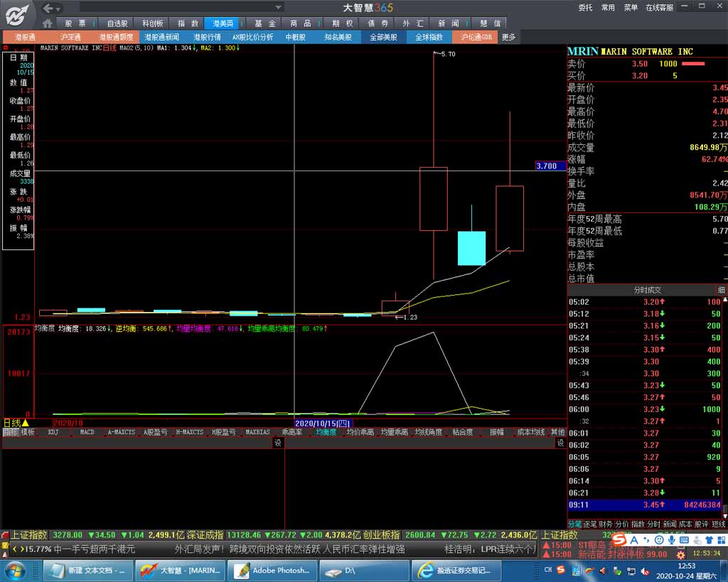
Task: Click the 设 settings button left pane
Action: tap(278, 443)
